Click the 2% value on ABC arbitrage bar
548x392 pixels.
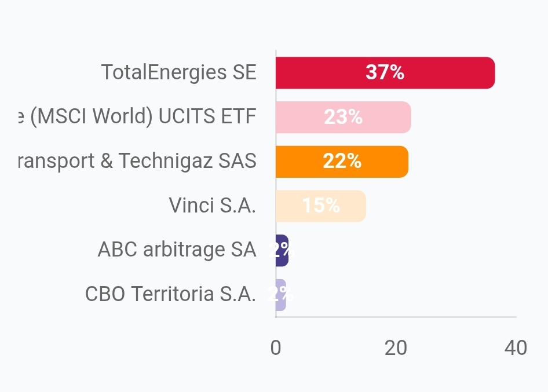click(x=282, y=250)
